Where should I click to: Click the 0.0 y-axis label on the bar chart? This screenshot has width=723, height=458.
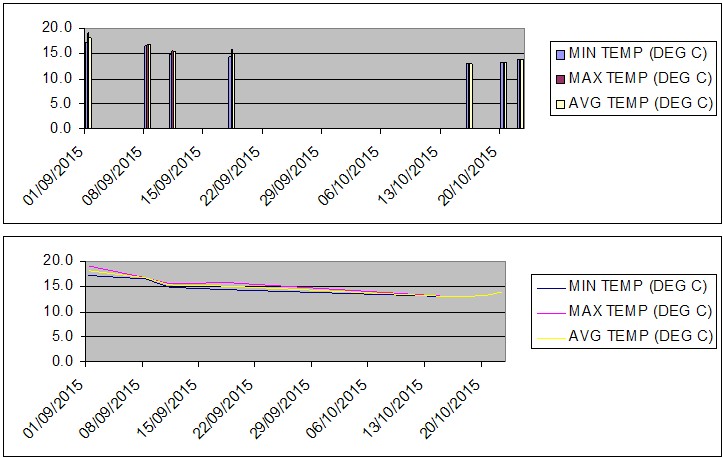[x=60, y=128]
